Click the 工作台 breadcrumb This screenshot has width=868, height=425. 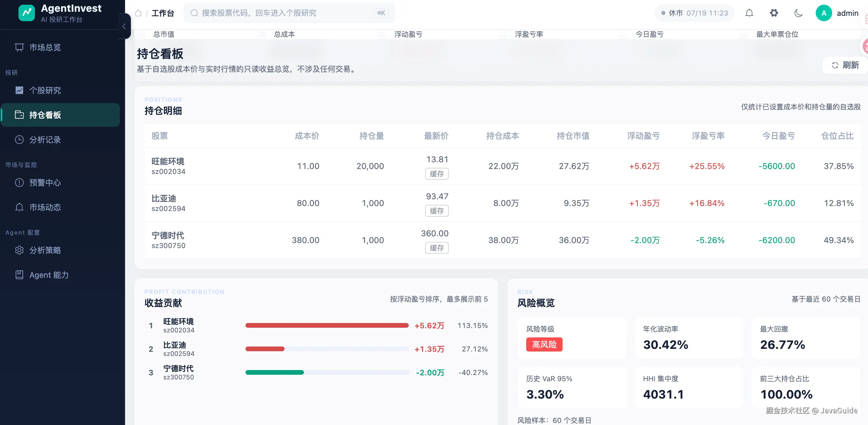pos(163,13)
